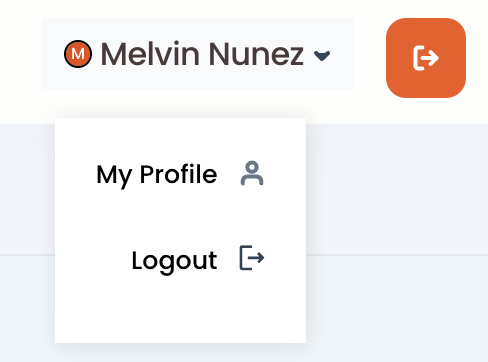Click the orange logout icon button

[x=426, y=58]
